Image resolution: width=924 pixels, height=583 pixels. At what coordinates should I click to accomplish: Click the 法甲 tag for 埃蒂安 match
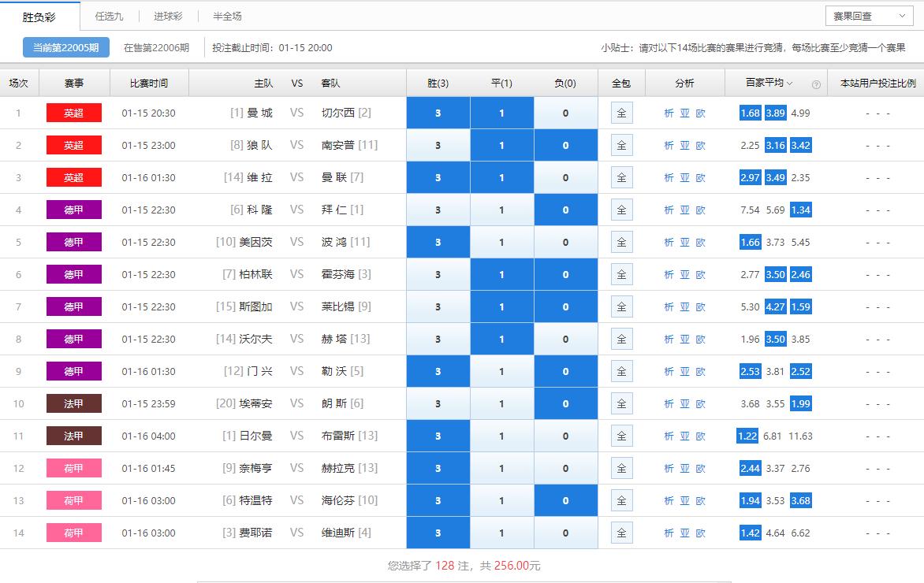click(74, 403)
